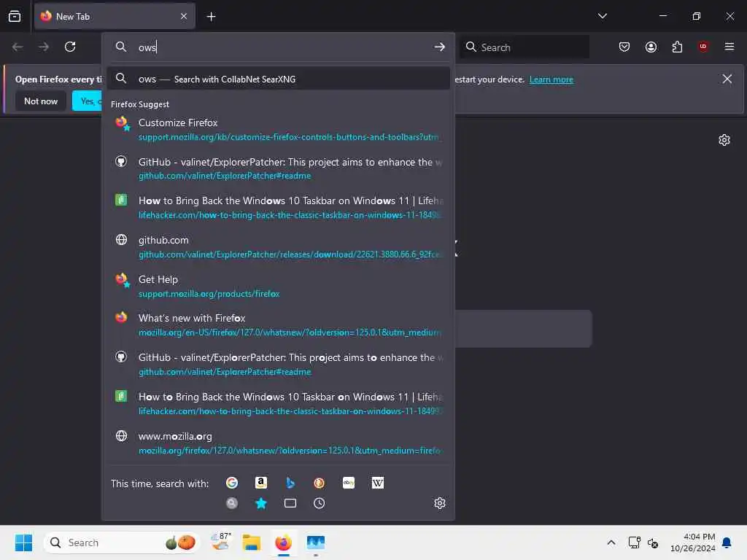747x560 pixels.
Task: Search this time with Google
Action: pos(232,483)
